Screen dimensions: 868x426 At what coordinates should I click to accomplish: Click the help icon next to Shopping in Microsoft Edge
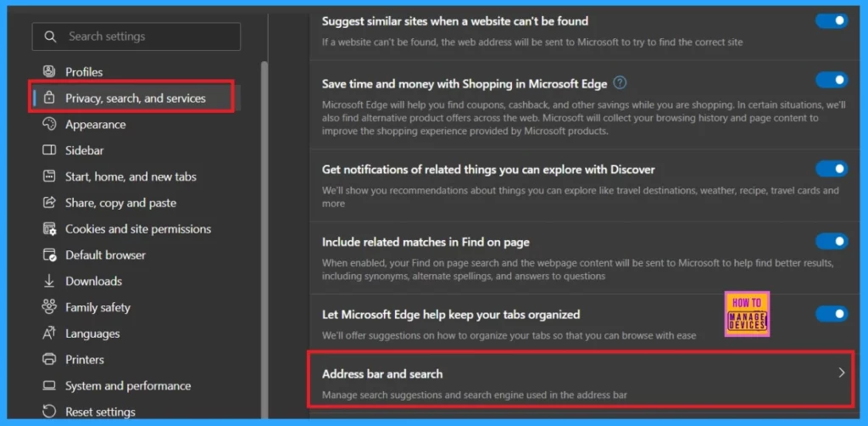click(x=620, y=83)
